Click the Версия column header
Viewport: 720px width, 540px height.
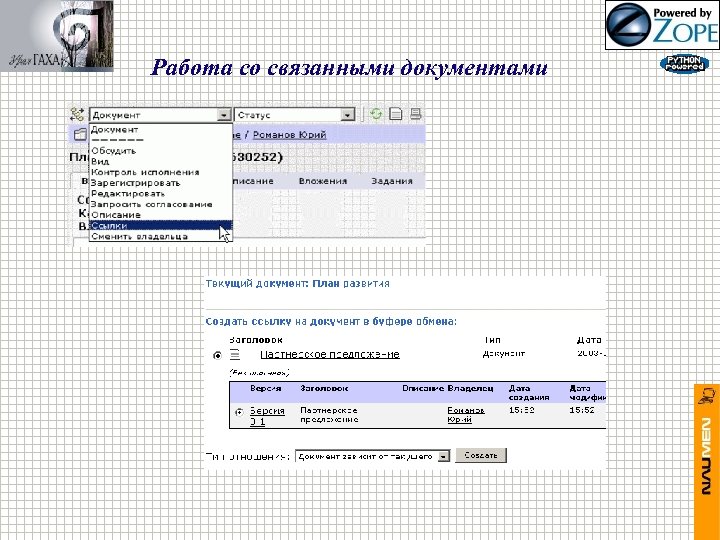265,388
